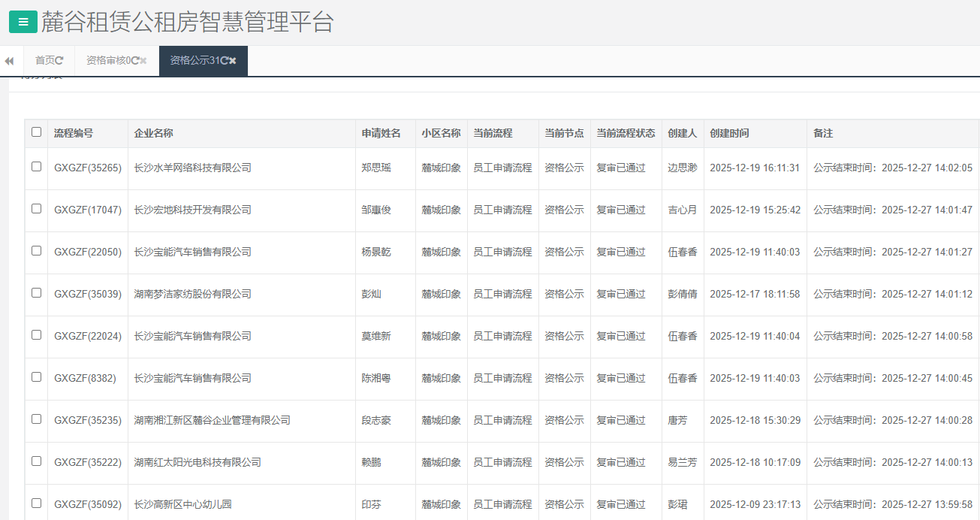Close the 资格公示 tab with its X icon
Screen dimensions: 980x520
pyautogui.click(x=233, y=61)
